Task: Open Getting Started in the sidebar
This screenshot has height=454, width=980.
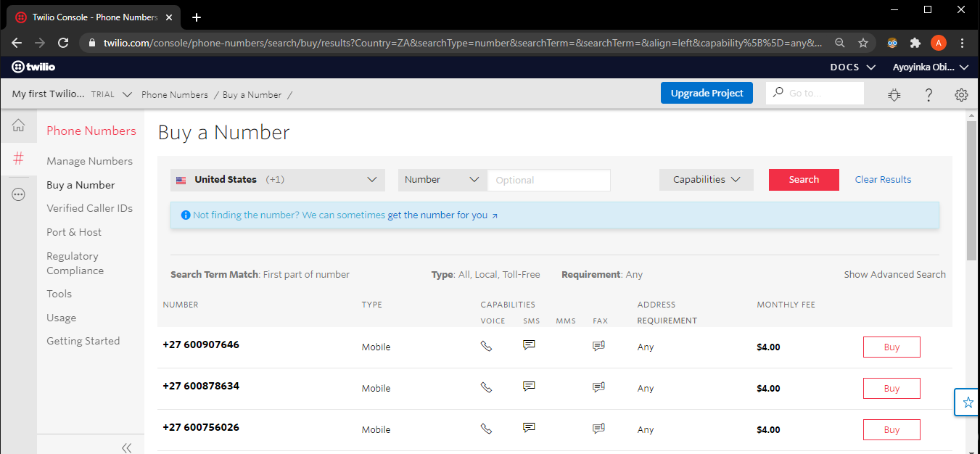Action: point(83,341)
